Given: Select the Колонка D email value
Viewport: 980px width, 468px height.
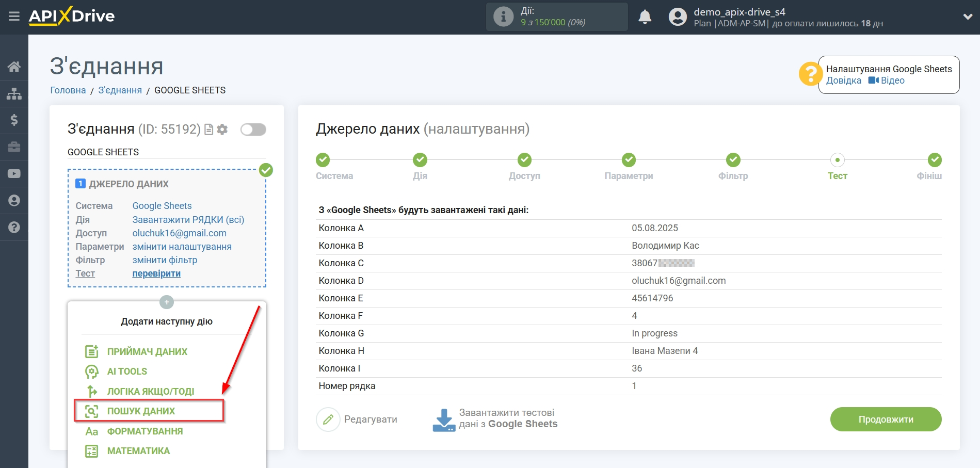Looking at the screenshot, I should (679, 281).
